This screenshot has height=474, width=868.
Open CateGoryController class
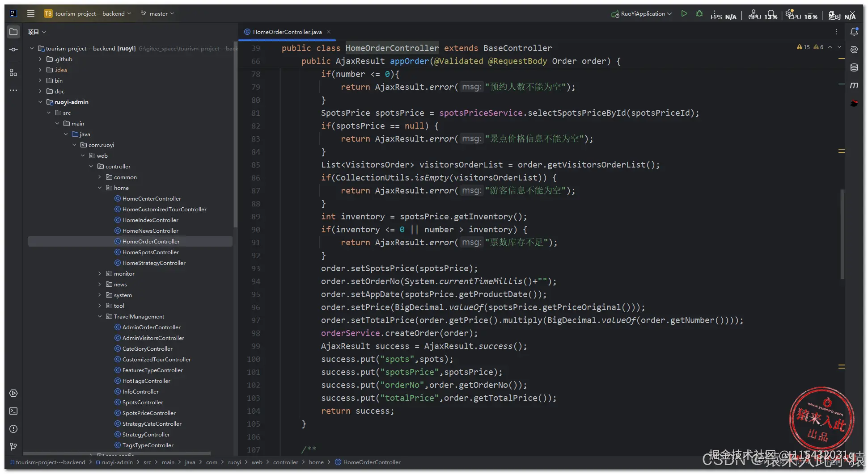(147, 348)
